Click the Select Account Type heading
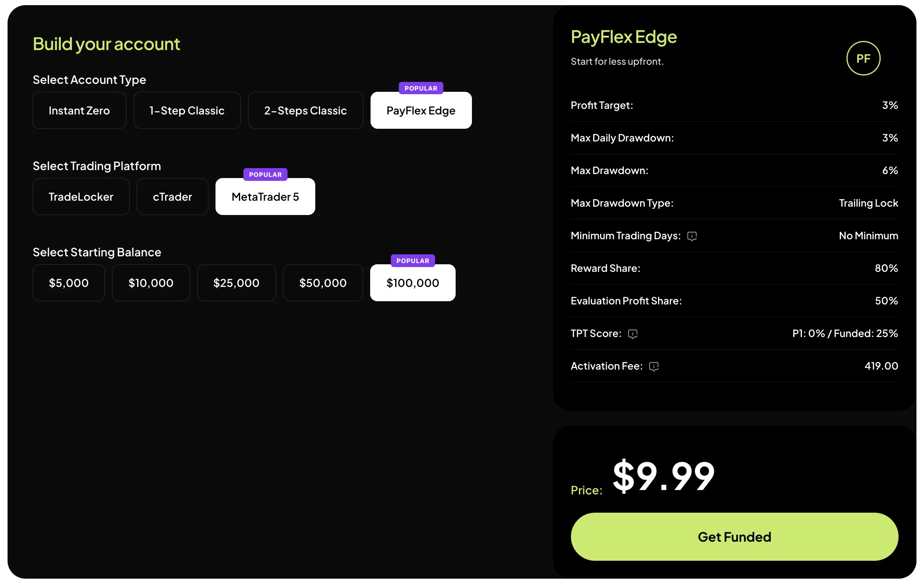924x585 pixels. tap(89, 80)
